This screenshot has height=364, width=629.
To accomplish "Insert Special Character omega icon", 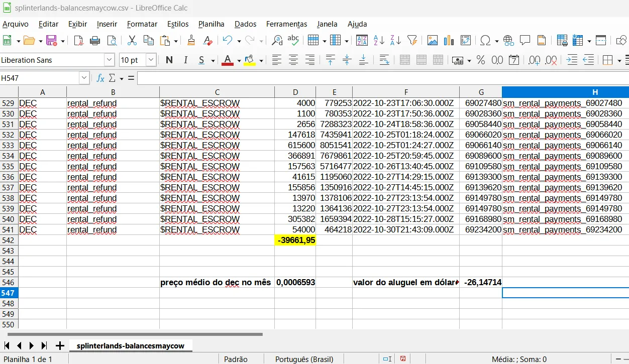I will tap(485, 41).
